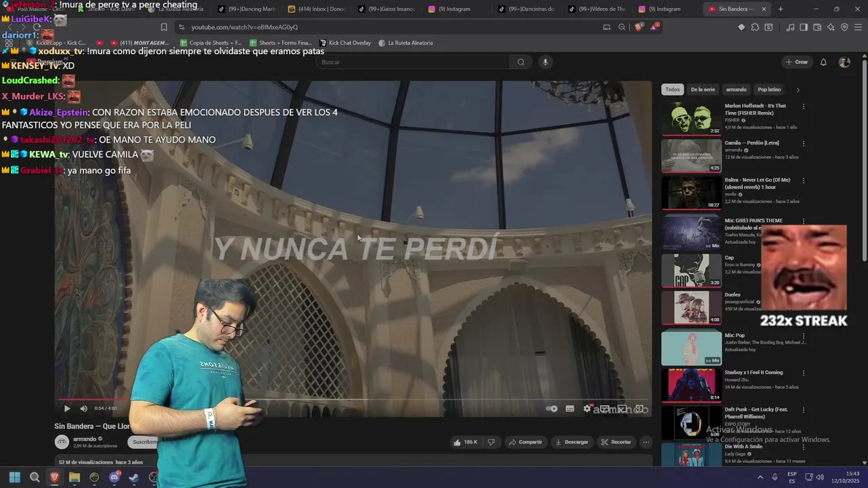
Task: Show hidden system tray icons
Action: tap(759, 477)
